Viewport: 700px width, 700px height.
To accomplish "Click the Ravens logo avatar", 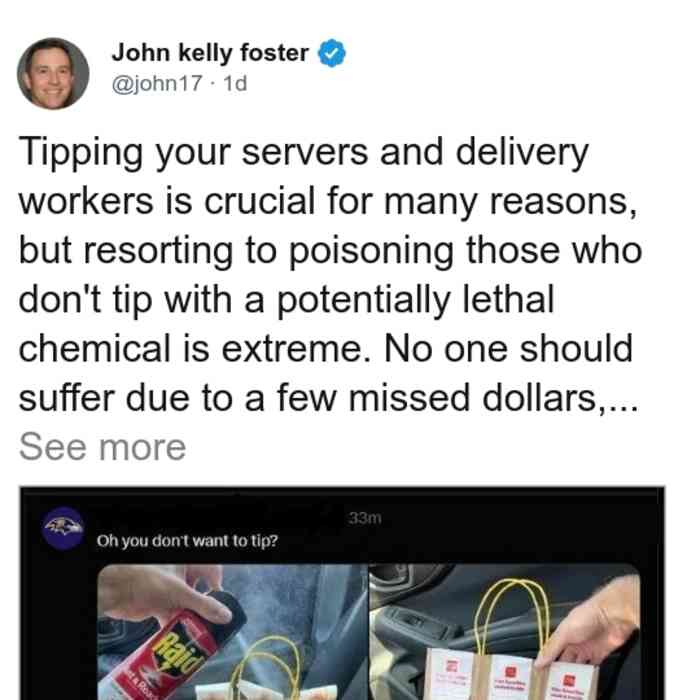I will pyautogui.click(x=63, y=528).
